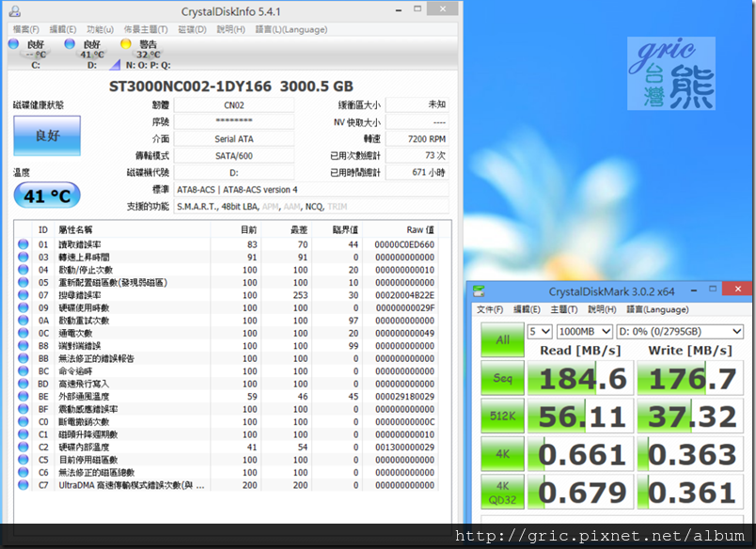Open 語言(L)(Language) menu in CrystalDiskInfo

click(291, 29)
